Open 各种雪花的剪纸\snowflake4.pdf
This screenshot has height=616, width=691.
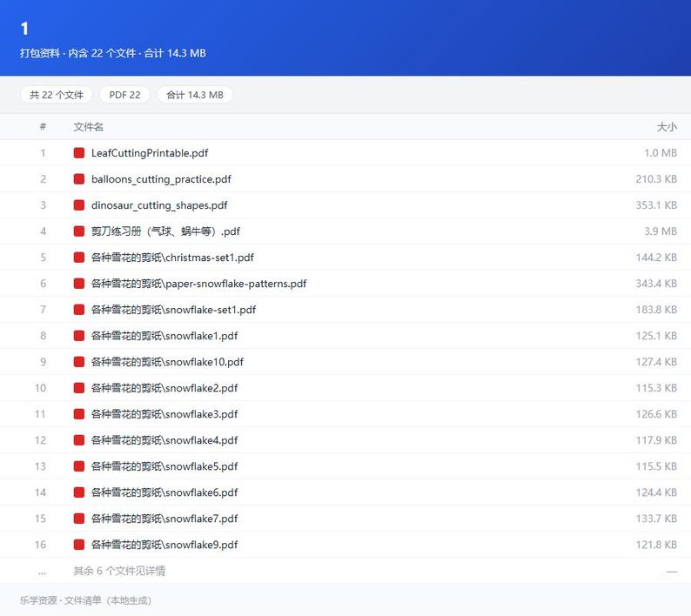point(164,440)
